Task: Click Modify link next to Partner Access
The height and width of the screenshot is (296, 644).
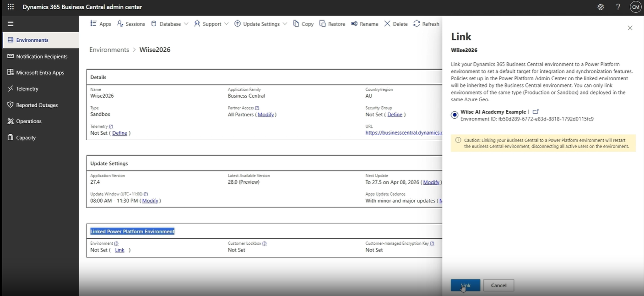Action: point(265,115)
